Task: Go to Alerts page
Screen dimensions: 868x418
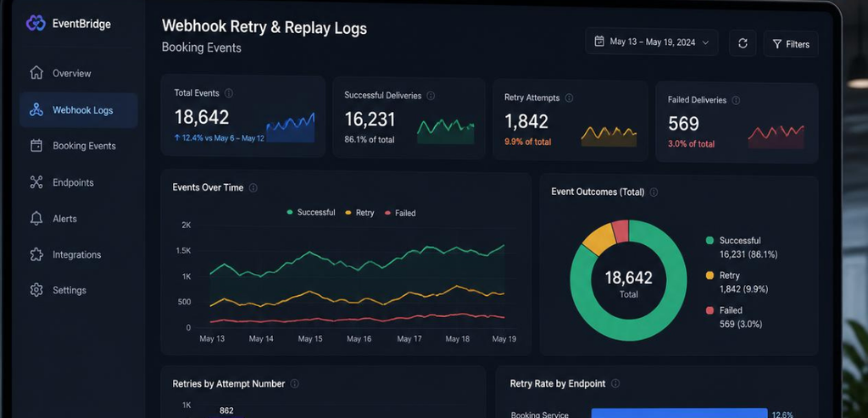Action: 64,219
